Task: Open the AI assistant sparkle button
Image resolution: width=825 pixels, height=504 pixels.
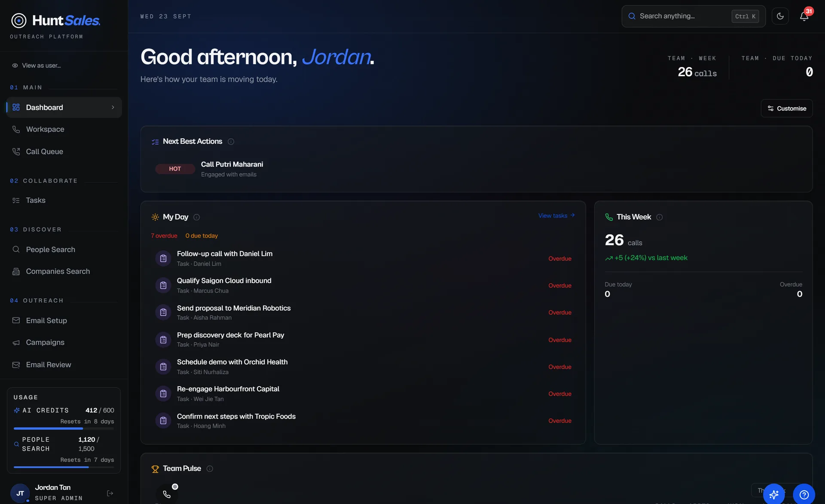Action: click(x=774, y=495)
